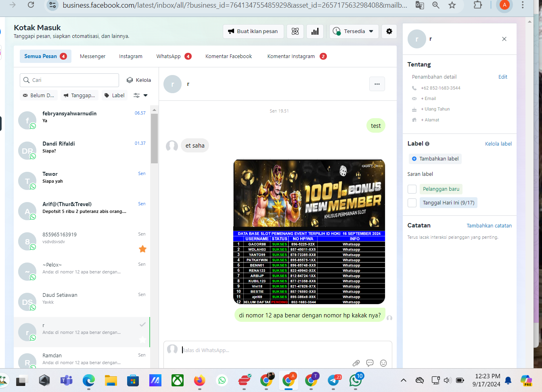The image size is (542, 392).
Task: Toggle the star on conversation r
Action: pos(142,340)
